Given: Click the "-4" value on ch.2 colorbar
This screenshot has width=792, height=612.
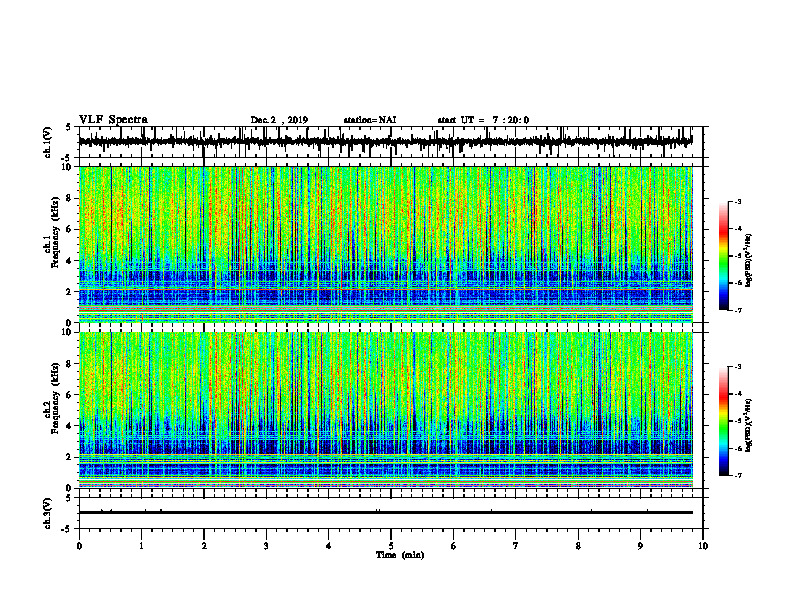Looking at the screenshot, I should [x=738, y=394].
